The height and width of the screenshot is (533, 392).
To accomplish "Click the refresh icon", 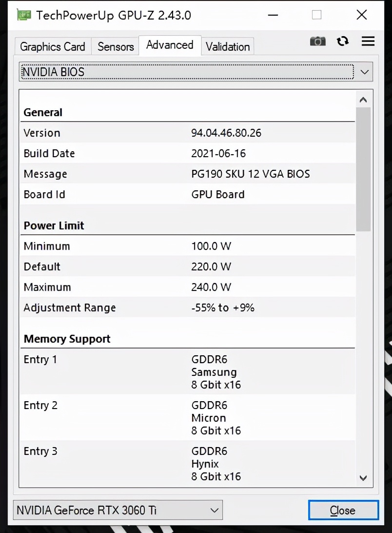I will click(343, 41).
